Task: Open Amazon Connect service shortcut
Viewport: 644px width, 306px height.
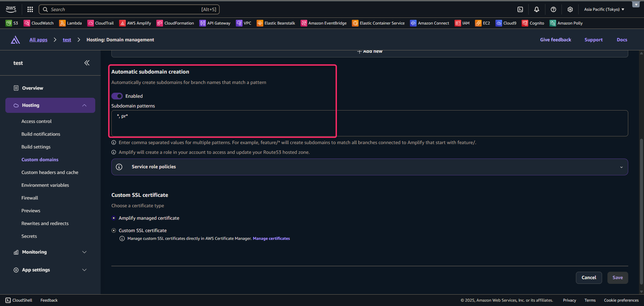Action: tap(430, 23)
